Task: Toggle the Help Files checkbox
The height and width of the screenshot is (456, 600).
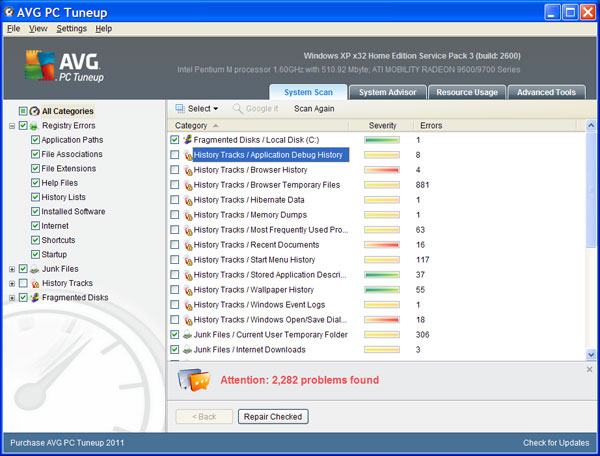Action: (35, 183)
